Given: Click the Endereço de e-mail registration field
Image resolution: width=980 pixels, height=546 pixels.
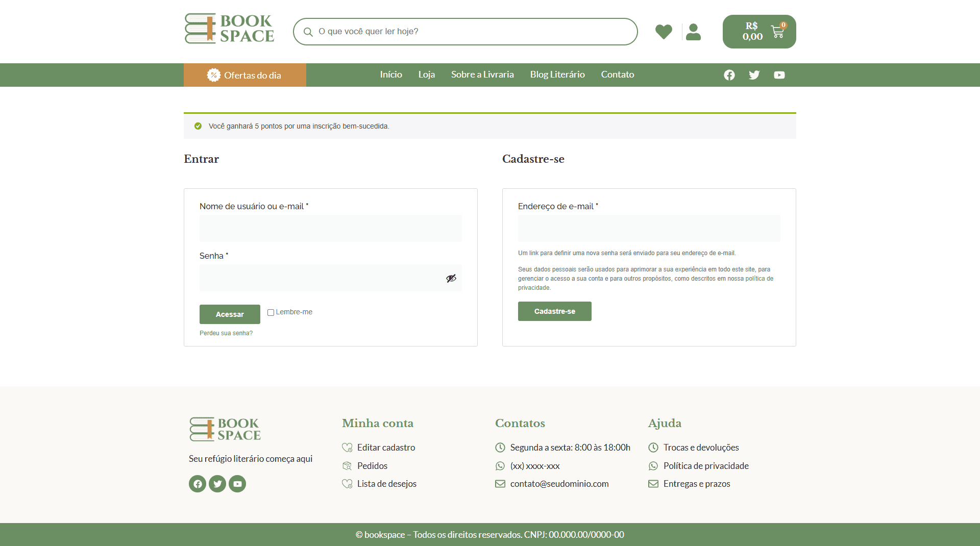Looking at the screenshot, I should click(649, 228).
